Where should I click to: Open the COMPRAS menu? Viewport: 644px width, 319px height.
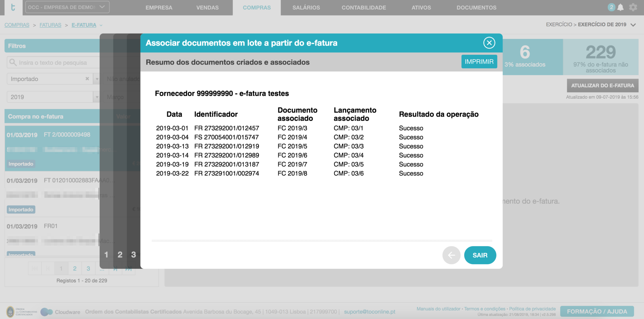(x=257, y=8)
